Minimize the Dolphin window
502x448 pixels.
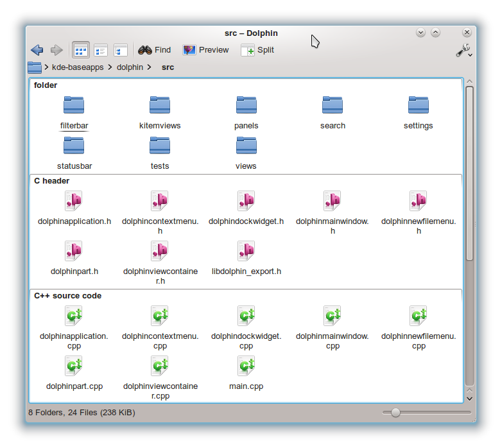coord(420,33)
